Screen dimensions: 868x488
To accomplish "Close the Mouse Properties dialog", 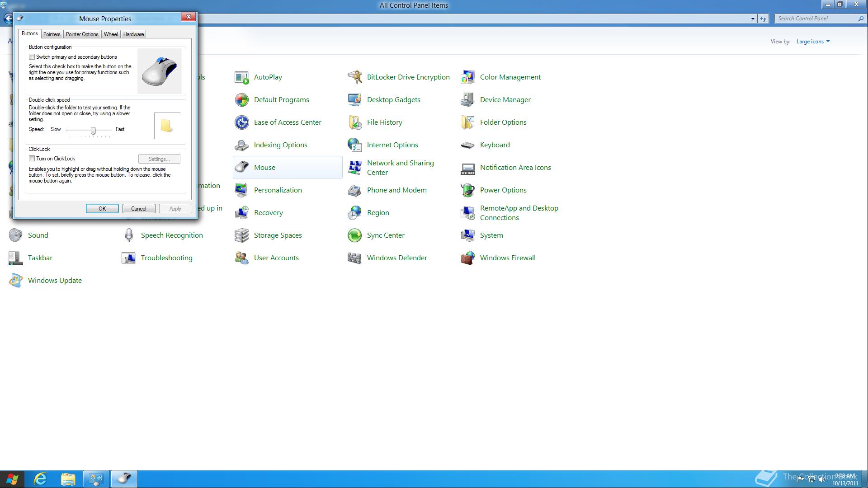I will pos(189,17).
